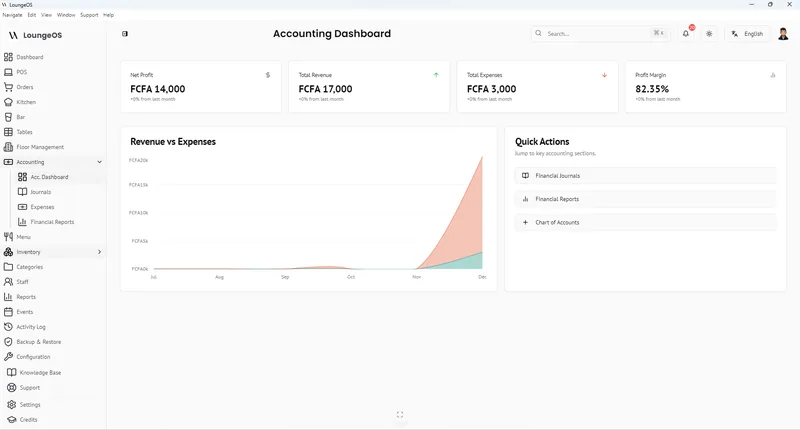Open the Help menu
The width and height of the screenshot is (800, 430).
109,15
